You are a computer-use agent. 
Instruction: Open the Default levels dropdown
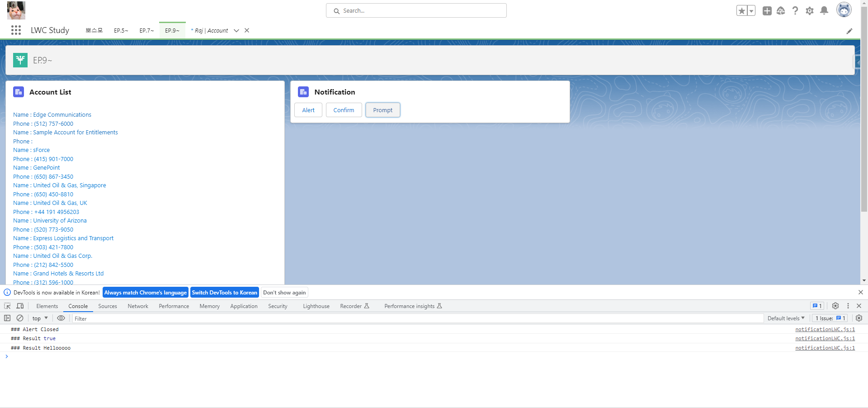(786, 318)
